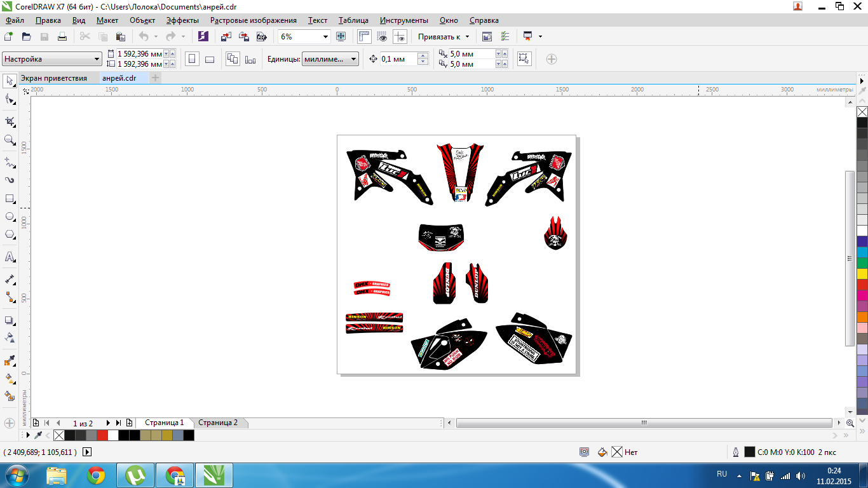Click the Search content Connect icon
This screenshot has width=868, height=488.
coord(203,36)
